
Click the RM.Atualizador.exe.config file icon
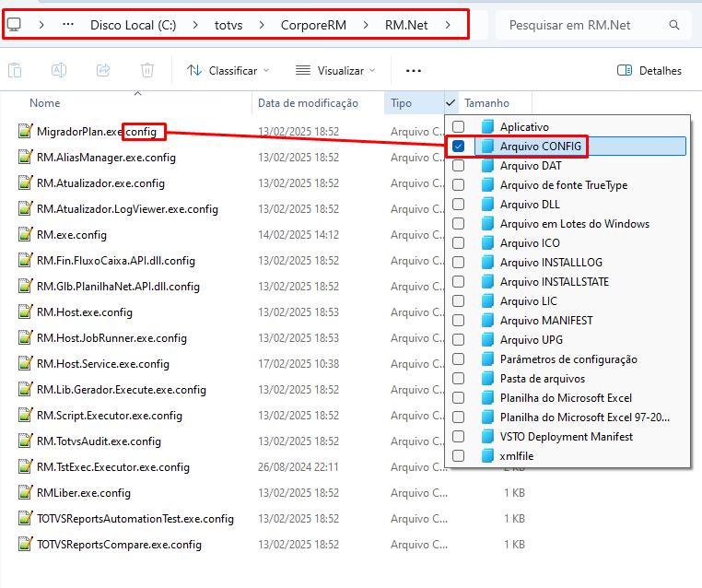coord(25,182)
